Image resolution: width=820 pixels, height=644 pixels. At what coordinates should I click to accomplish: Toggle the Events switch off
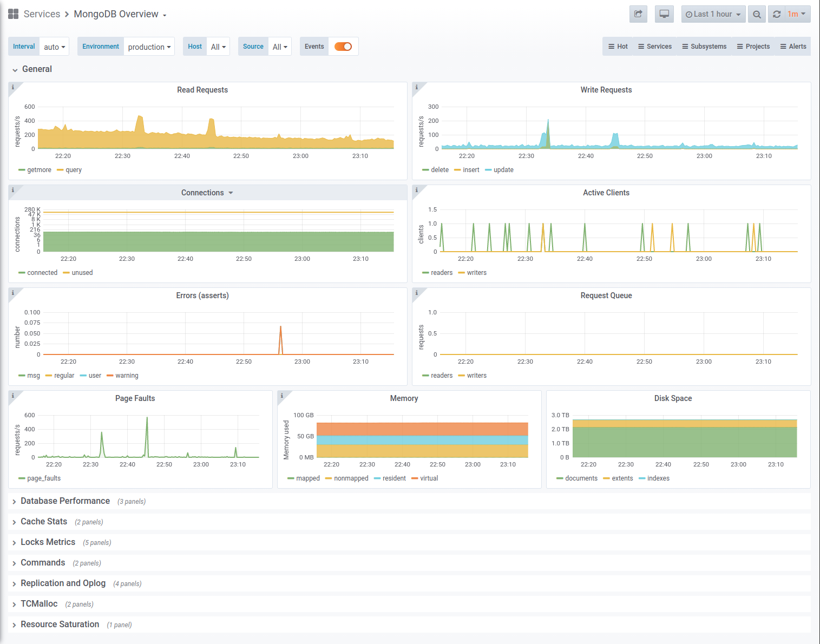coord(343,47)
